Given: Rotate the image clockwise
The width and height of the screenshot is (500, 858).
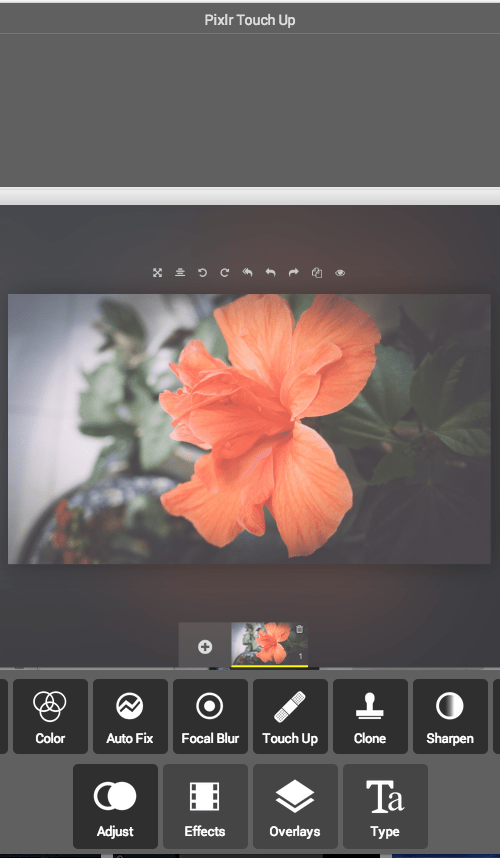Looking at the screenshot, I should coord(225,273).
